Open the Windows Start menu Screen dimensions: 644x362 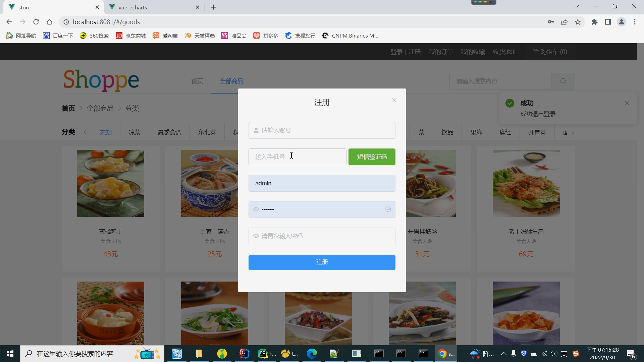coord(10,354)
